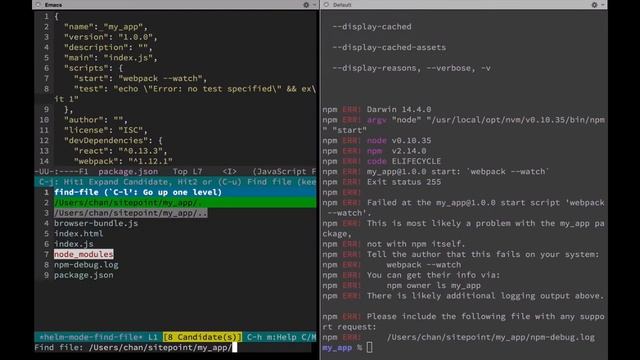Click the /Users/chan/sitepoint/my_app/npm-debug.log path in terminal
Image resolution: width=640 pixels, height=360 pixels.
[x=491, y=337]
